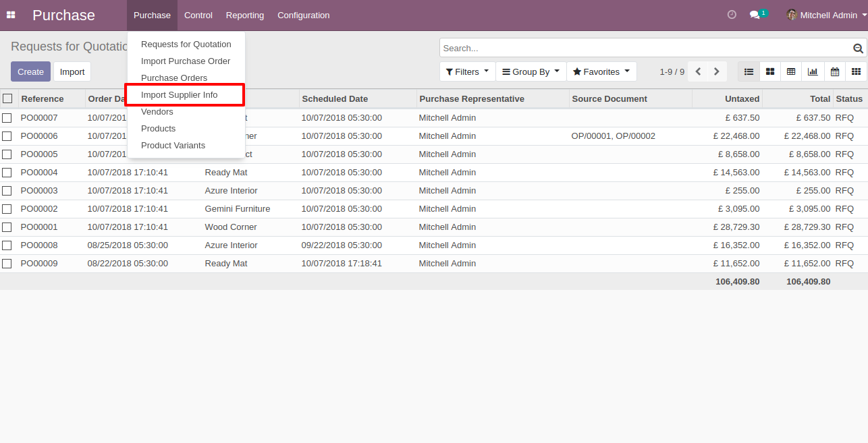Switch to pivot table view
Image resolution: width=868 pixels, height=443 pixels.
coord(791,71)
